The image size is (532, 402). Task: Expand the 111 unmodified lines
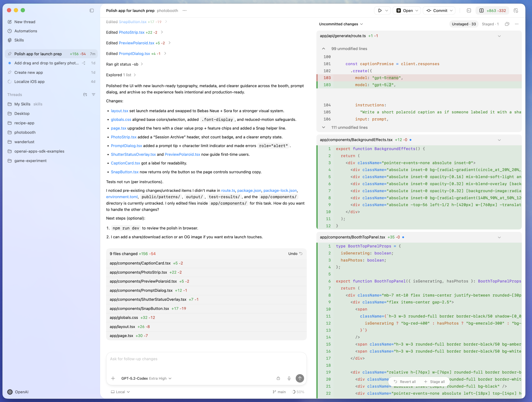pyautogui.click(x=324, y=127)
